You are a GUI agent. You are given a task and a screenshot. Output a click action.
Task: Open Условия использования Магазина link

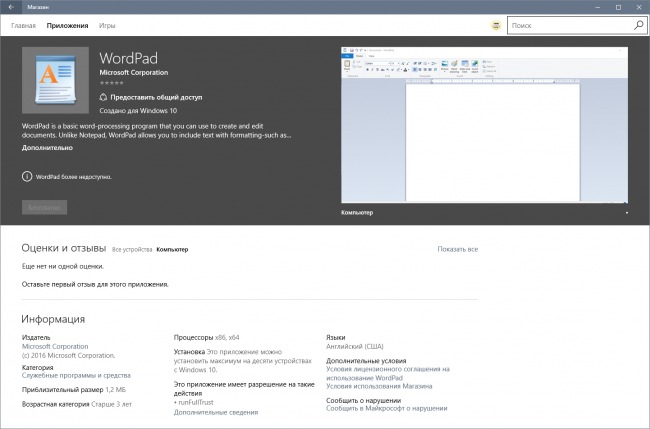pyautogui.click(x=379, y=386)
